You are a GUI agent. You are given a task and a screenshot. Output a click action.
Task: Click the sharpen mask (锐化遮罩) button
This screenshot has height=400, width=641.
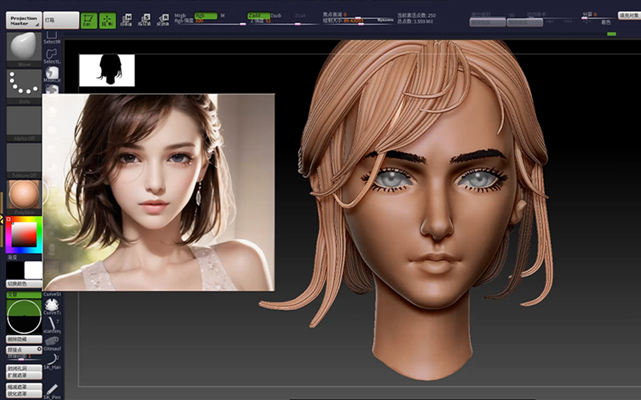tap(24, 394)
